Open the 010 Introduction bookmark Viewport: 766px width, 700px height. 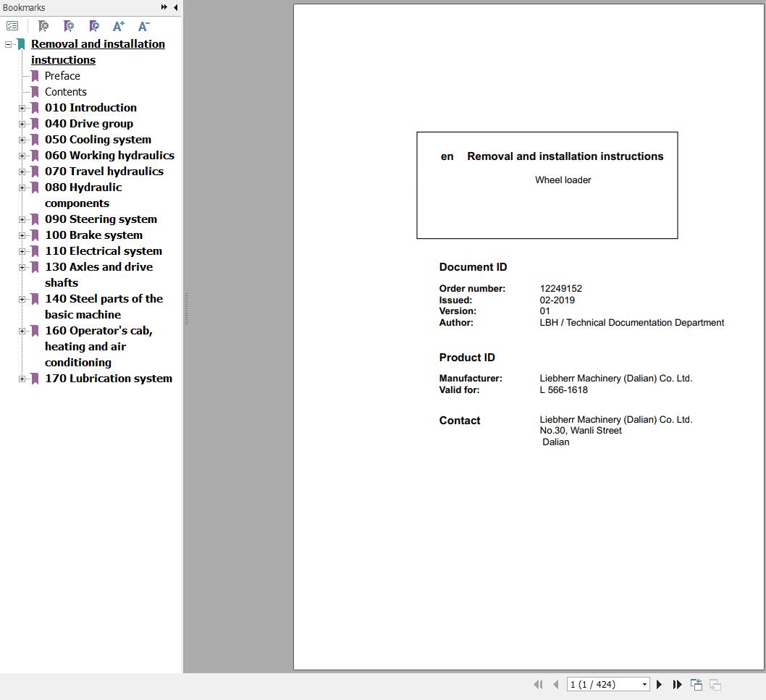(x=91, y=107)
